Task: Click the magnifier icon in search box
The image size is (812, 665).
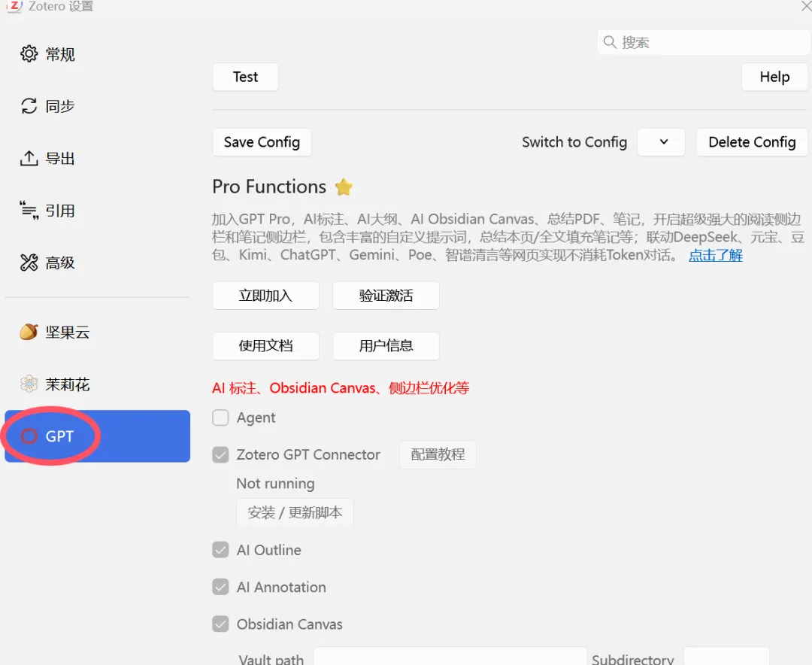Action: (610, 42)
